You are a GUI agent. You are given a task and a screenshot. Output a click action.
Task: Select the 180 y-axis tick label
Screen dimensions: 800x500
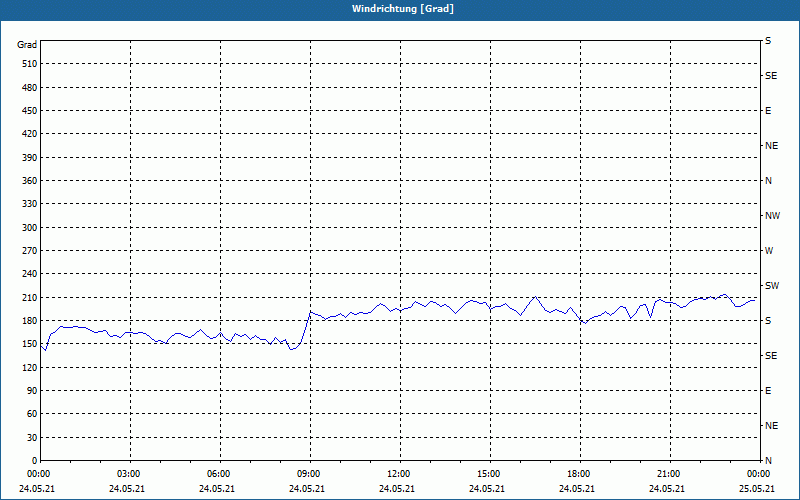tap(30, 321)
